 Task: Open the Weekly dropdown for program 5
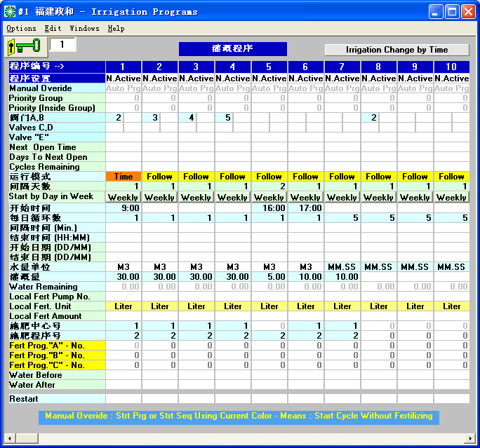click(269, 198)
